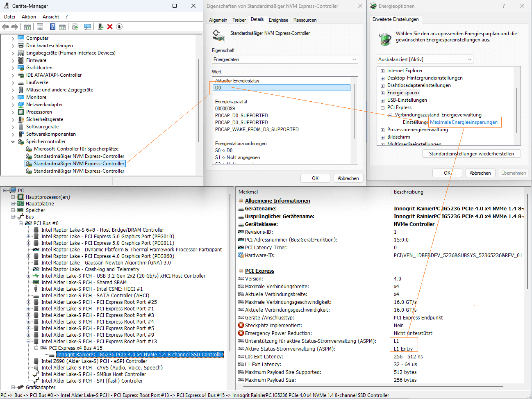Open the Aktion menu
The height and width of the screenshot is (399, 532).
pos(29,17)
